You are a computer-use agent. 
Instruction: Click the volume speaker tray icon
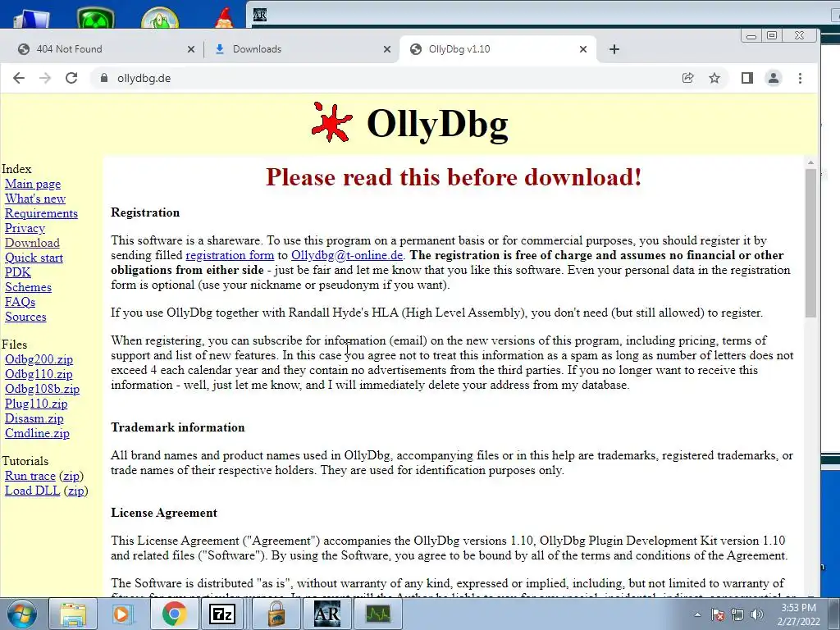(x=757, y=614)
